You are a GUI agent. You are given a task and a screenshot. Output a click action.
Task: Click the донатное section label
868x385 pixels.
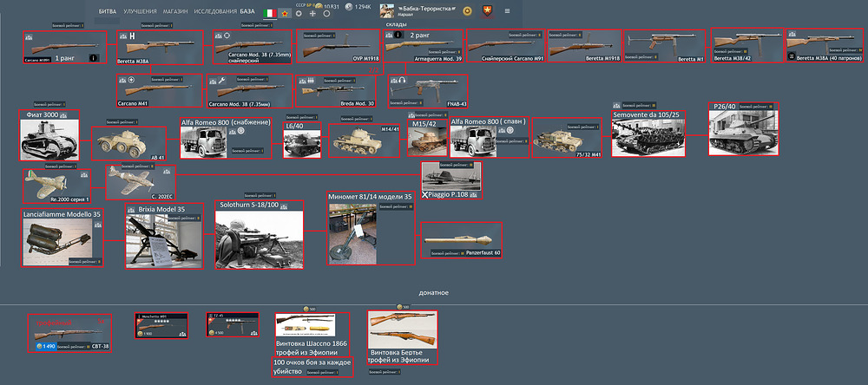[433, 292]
